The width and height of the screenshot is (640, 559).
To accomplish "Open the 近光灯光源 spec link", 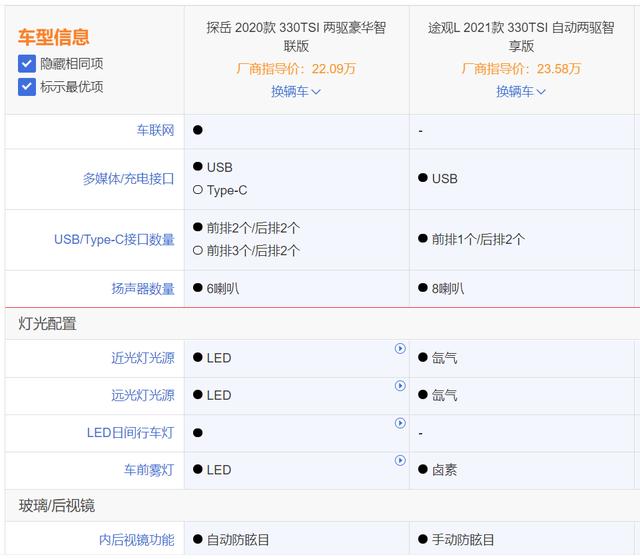I will tap(143, 358).
